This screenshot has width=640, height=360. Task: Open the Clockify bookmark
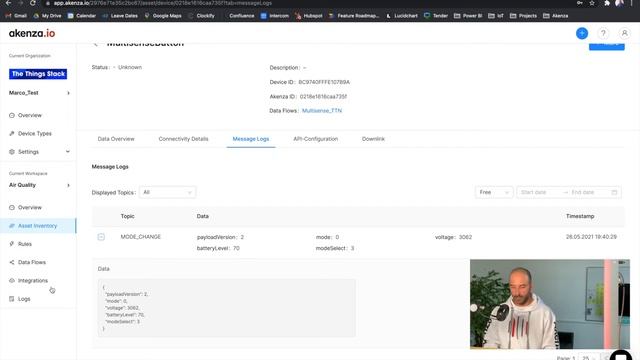point(202,16)
